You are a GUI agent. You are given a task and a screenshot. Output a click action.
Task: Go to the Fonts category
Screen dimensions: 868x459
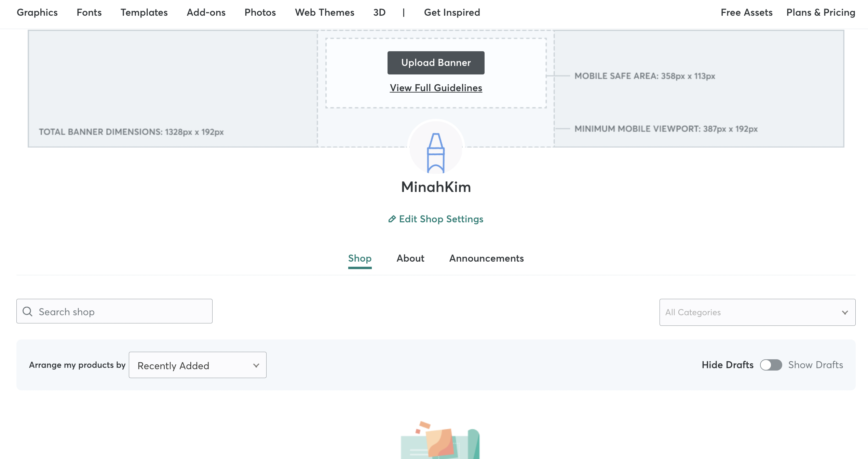[89, 13]
